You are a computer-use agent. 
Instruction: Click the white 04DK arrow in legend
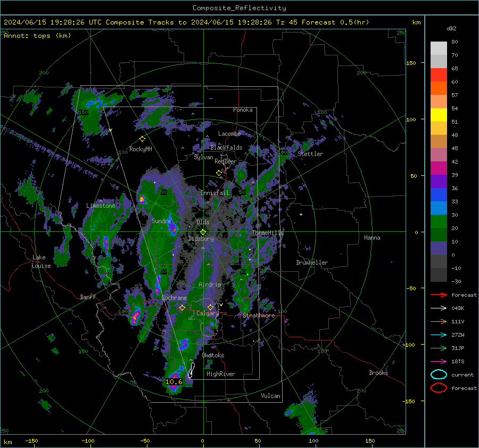[x=439, y=308]
